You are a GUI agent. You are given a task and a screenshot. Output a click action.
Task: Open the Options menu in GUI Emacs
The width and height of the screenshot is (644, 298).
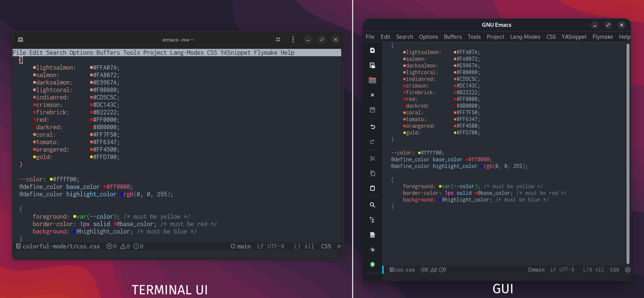click(x=428, y=37)
